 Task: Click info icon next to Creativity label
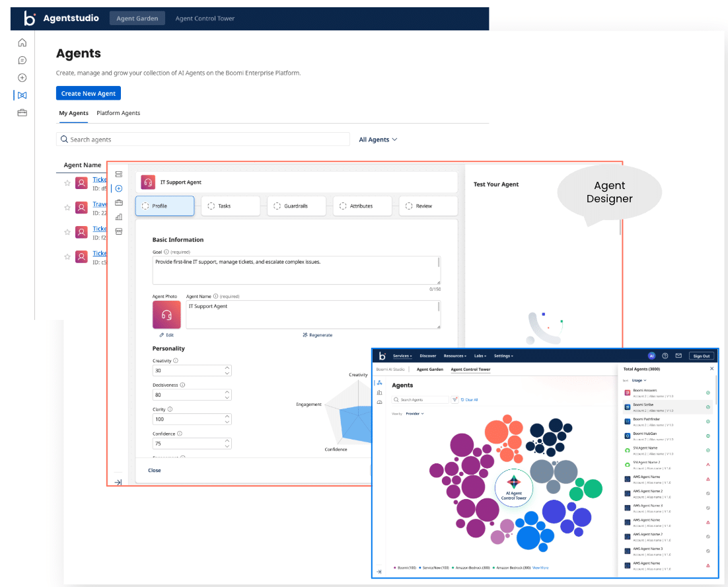coord(176,360)
